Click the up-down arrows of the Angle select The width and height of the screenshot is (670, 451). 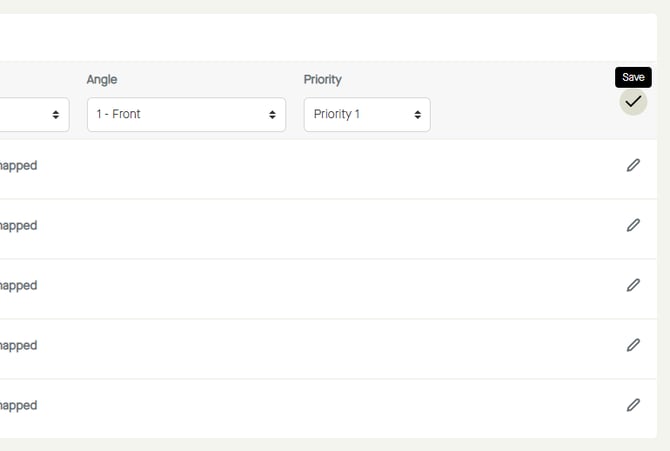coord(272,114)
